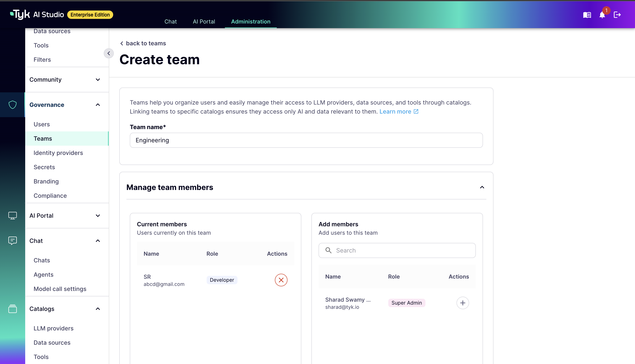Open notifications from the bell icon
Screen dimensions: 635x364
pos(602,15)
